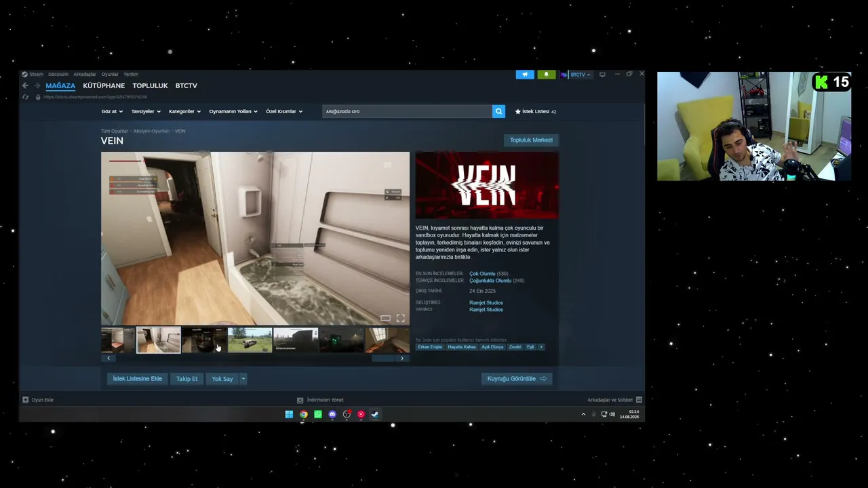The width and height of the screenshot is (868, 488).
Task: Open the Görünüm menu
Action: [x=58, y=75]
